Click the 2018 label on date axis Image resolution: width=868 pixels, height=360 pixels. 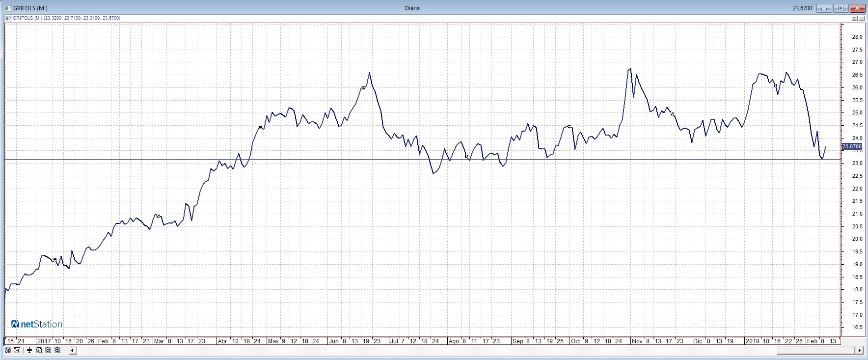point(752,341)
